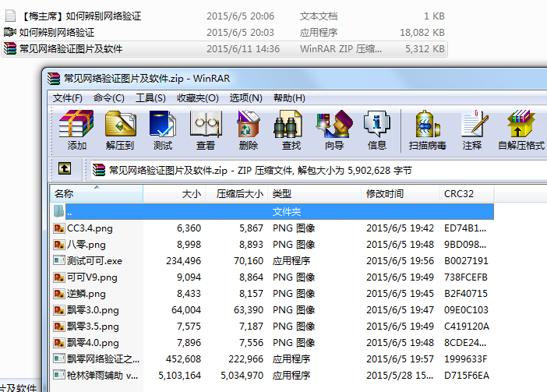The height and width of the screenshot is (392, 547).
Task: Click the CC3.4.png file icon
Action: coord(59,228)
